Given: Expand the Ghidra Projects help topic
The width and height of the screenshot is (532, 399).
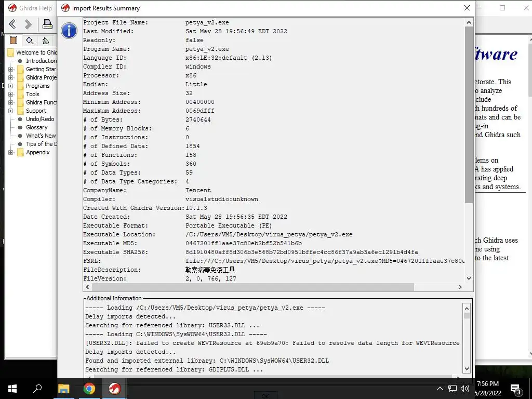Looking at the screenshot, I should click(10, 77).
